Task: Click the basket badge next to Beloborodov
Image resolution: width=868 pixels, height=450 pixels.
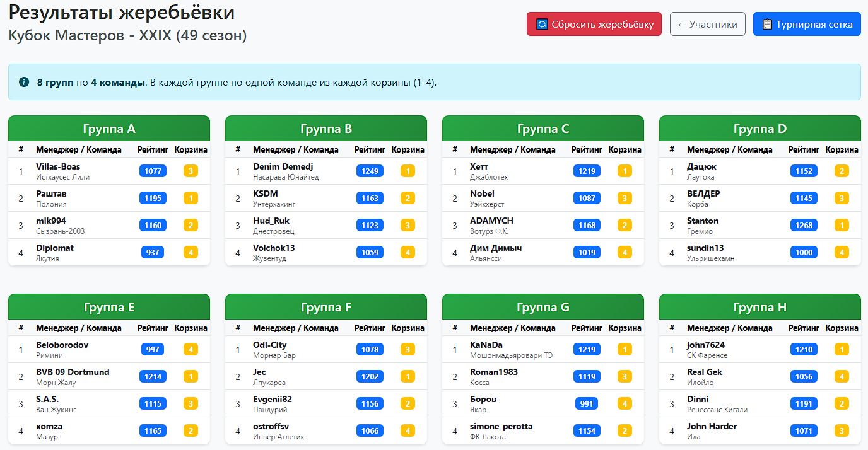Action: (191, 349)
